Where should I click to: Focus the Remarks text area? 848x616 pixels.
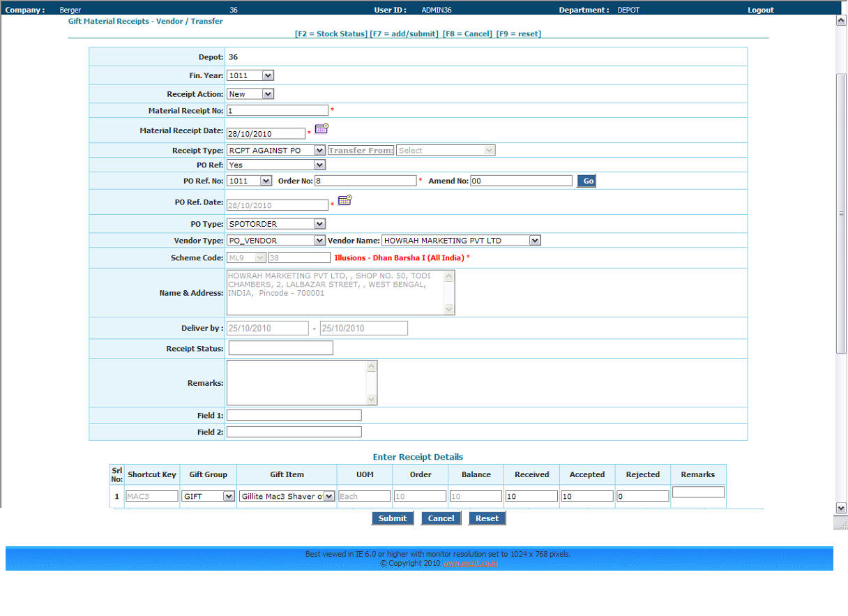click(296, 382)
